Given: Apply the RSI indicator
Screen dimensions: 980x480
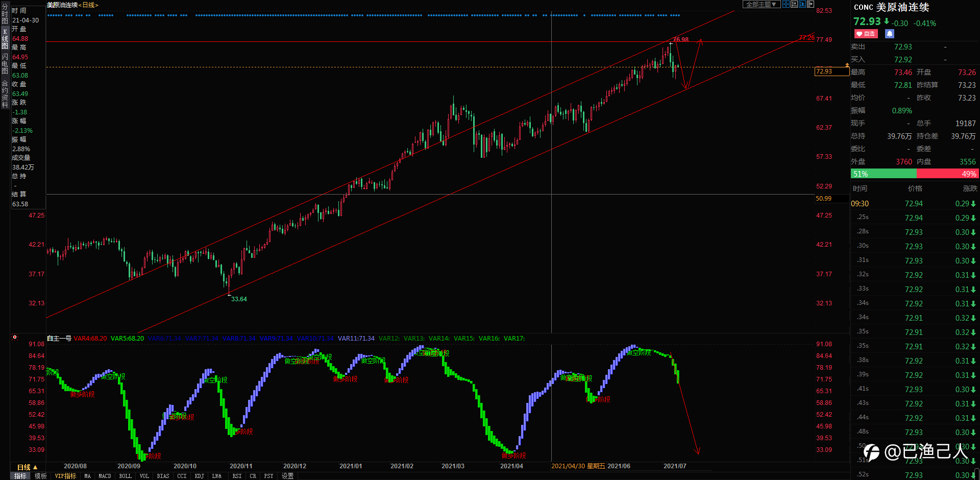Looking at the screenshot, I should [237, 476].
